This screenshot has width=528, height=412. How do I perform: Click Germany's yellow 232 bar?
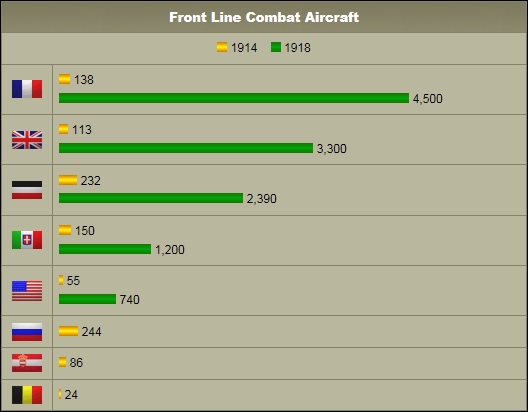[x=68, y=180]
